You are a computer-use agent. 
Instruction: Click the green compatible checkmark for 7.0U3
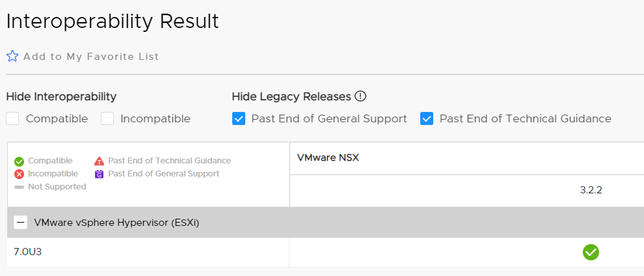[x=591, y=252]
